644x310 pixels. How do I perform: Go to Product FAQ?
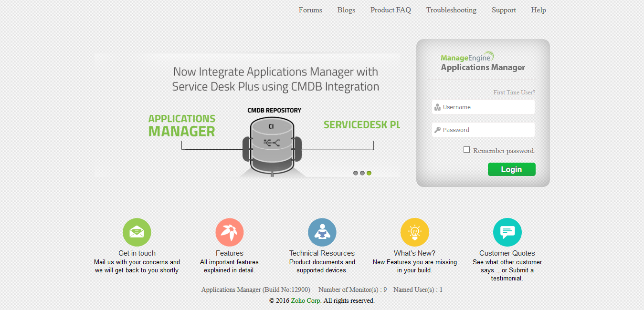(x=391, y=10)
